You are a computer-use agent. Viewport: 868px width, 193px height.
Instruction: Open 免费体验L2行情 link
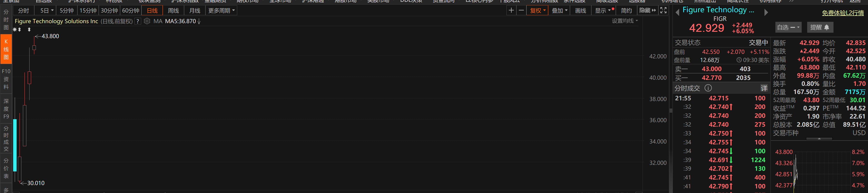pyautogui.click(x=843, y=13)
